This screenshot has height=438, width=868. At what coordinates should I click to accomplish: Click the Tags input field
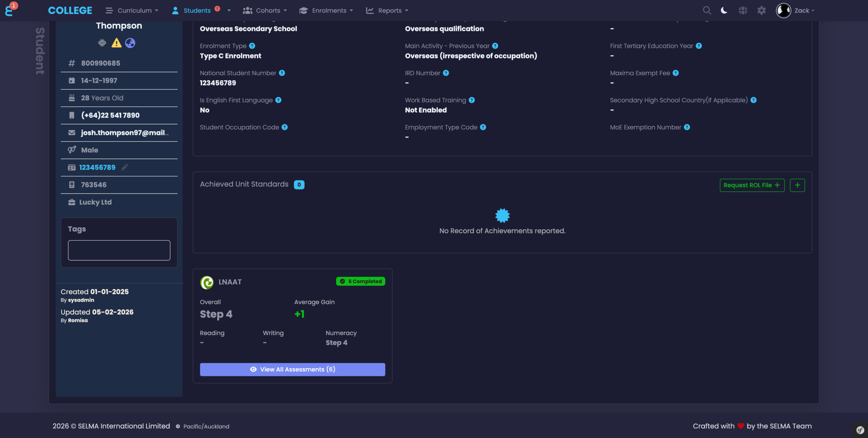click(119, 250)
